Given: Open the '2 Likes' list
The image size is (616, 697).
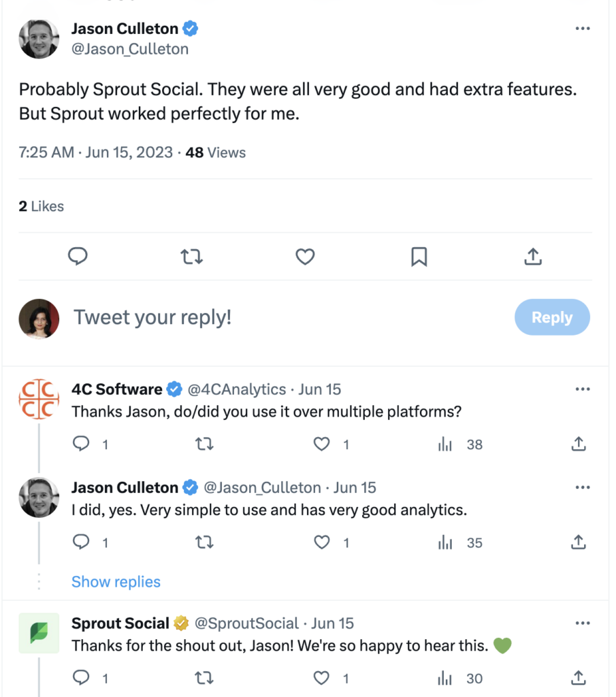Looking at the screenshot, I should coord(41,206).
